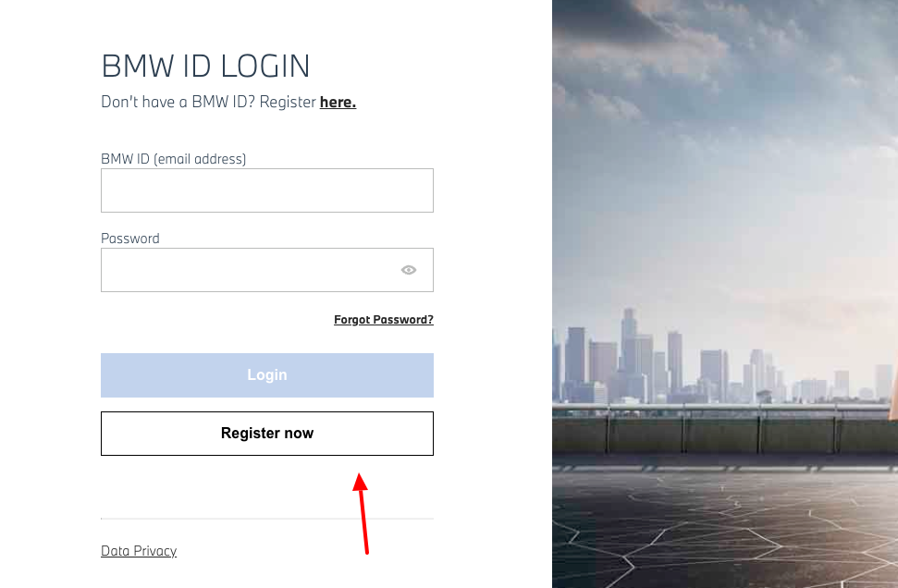Start registration with Register now
The height and width of the screenshot is (588, 898).
click(x=266, y=433)
